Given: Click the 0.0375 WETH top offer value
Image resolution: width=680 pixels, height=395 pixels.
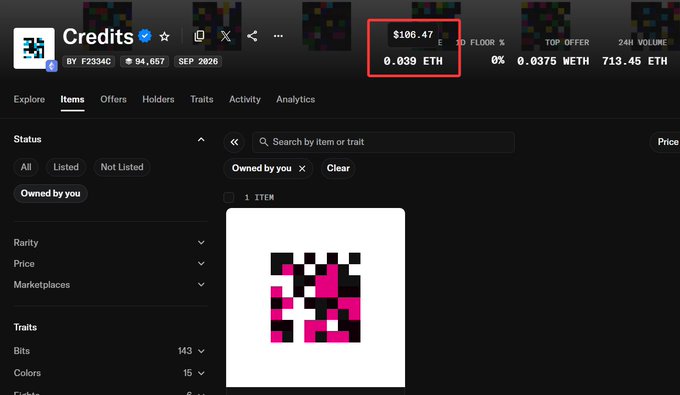Looking at the screenshot, I should (553, 61).
